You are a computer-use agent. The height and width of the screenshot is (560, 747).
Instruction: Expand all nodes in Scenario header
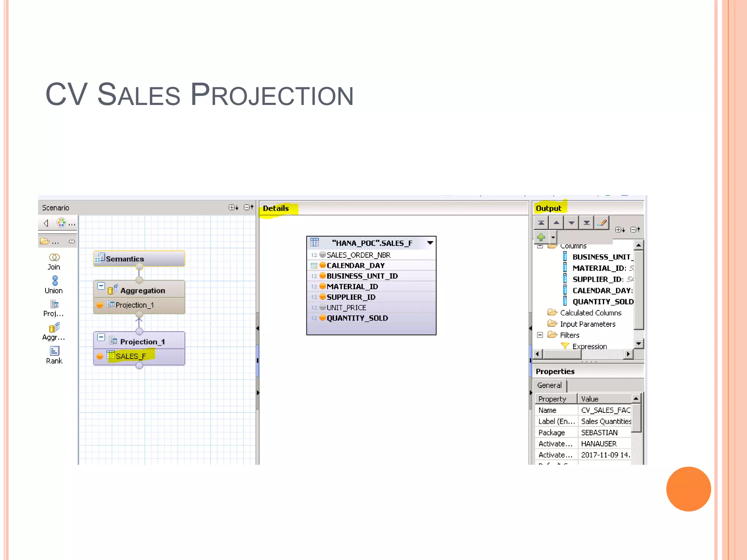pyautogui.click(x=233, y=207)
